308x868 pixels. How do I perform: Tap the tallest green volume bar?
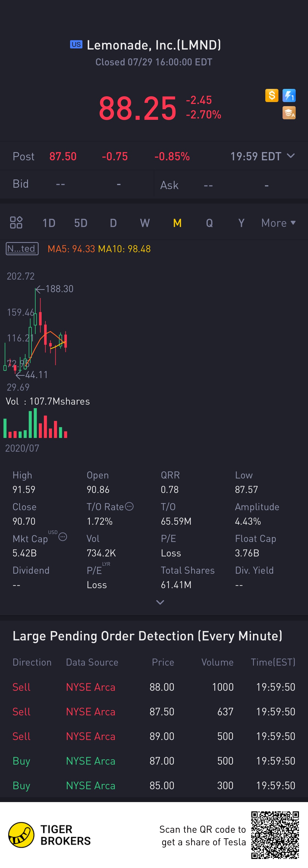(x=35, y=423)
